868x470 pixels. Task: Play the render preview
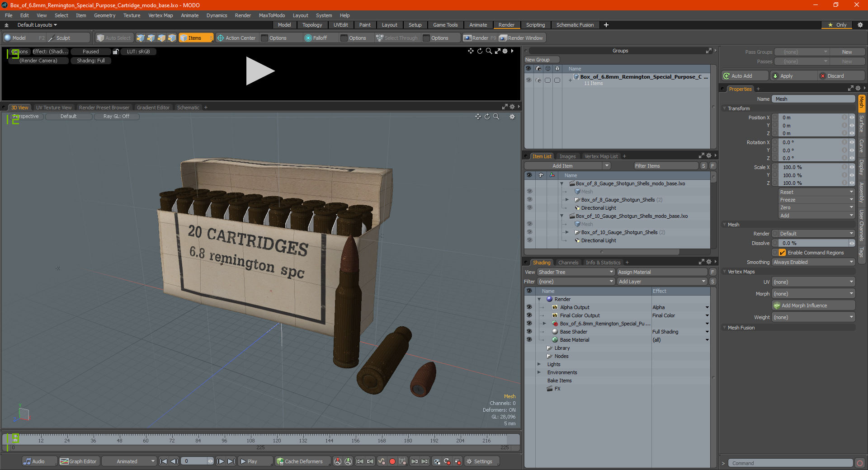[x=259, y=71]
